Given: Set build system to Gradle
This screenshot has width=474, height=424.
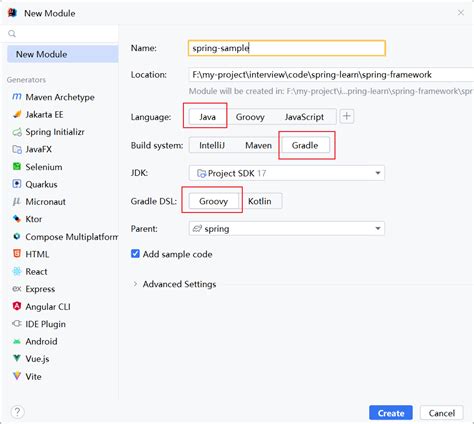Looking at the screenshot, I should coord(305,145).
